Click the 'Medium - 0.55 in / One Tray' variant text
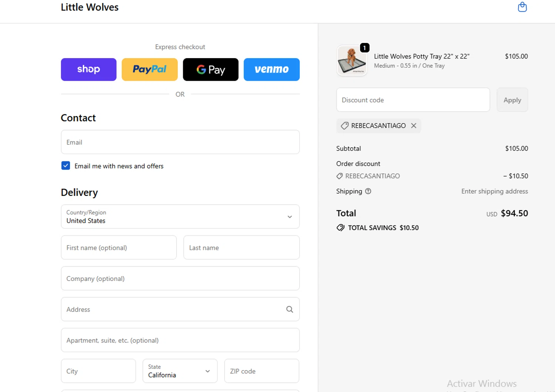The width and height of the screenshot is (555, 392). click(x=409, y=66)
